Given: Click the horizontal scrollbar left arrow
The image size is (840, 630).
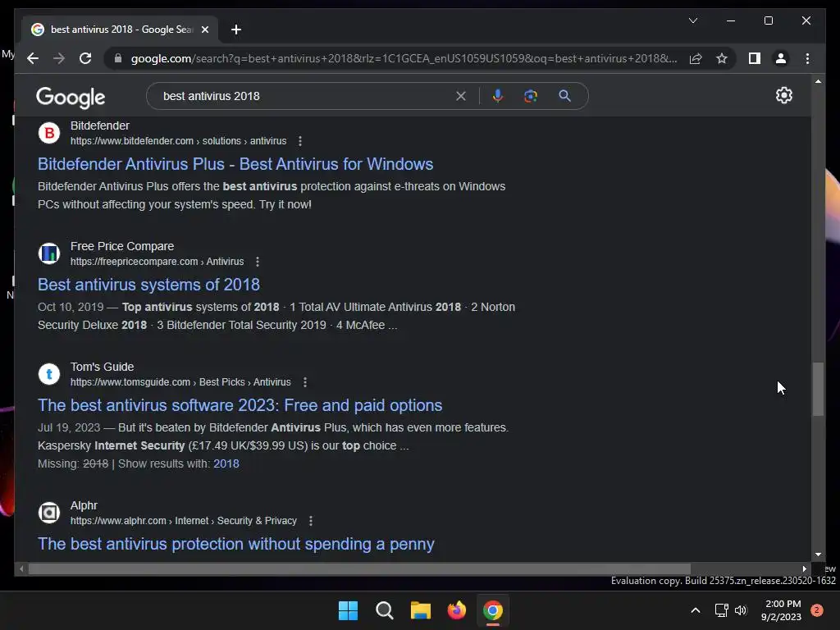Looking at the screenshot, I should [x=21, y=569].
